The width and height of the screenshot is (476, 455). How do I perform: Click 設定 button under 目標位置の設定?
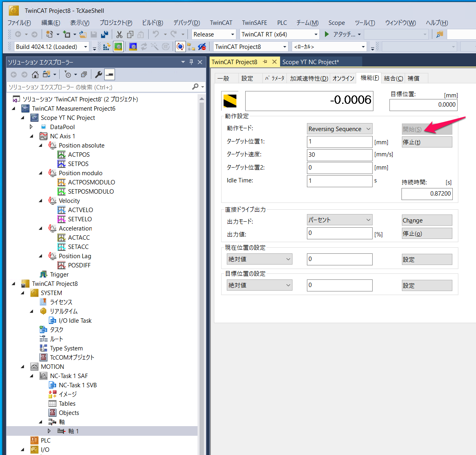point(427,285)
